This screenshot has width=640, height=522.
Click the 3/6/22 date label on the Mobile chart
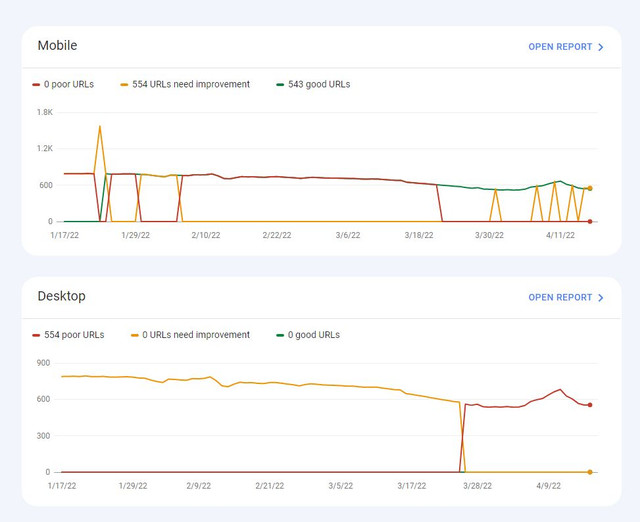[x=348, y=235]
